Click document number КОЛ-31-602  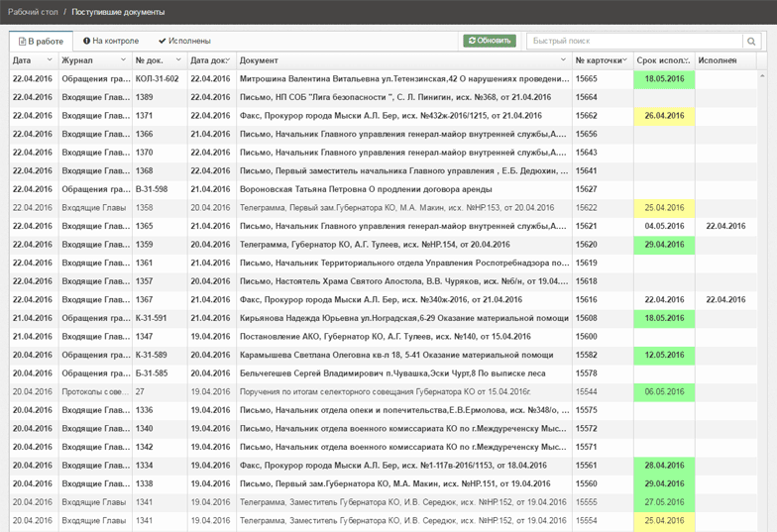pyautogui.click(x=157, y=79)
